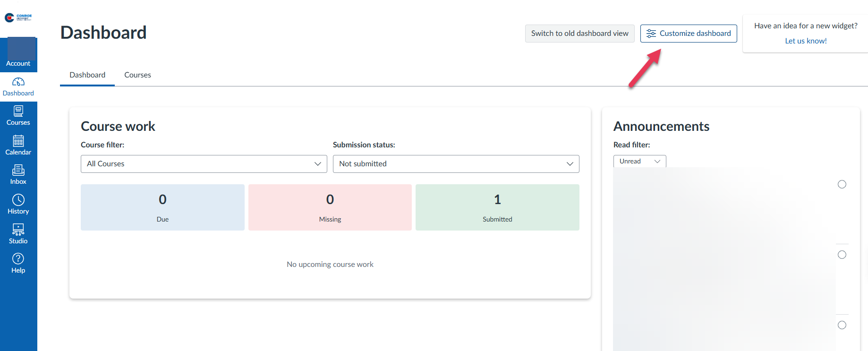Follow the Let us know! link
This screenshot has height=351, width=868.
[806, 41]
